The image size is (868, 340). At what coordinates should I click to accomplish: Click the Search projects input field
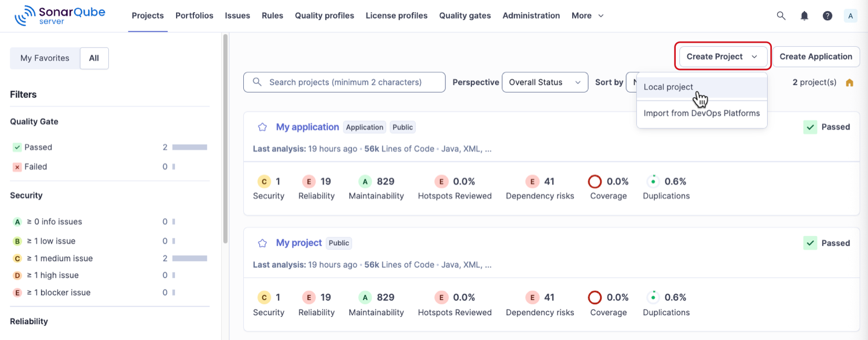tap(344, 82)
